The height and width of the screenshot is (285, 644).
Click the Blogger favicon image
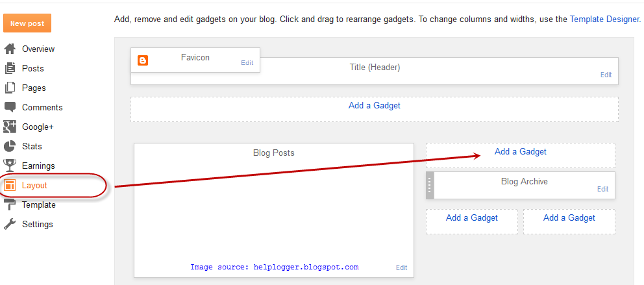[x=143, y=60]
